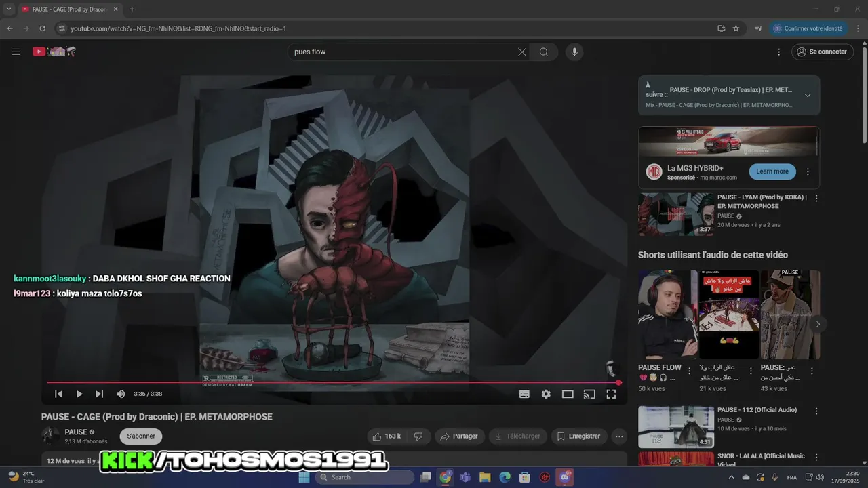Open the PAUSE - 112 video thumbnail
The height and width of the screenshot is (488, 868).
click(676, 427)
